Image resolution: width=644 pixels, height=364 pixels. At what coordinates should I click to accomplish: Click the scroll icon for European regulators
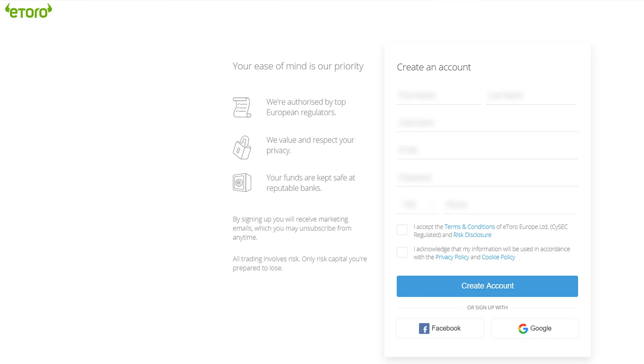[x=242, y=107]
